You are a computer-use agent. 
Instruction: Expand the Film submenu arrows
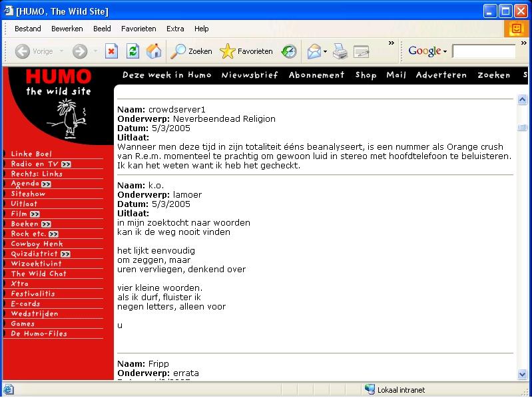pos(35,214)
